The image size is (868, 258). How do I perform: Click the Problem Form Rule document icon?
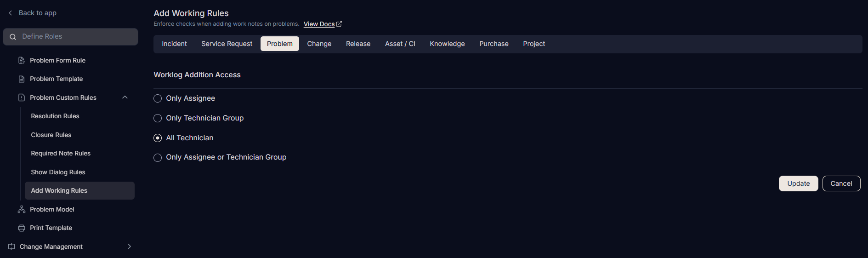[22, 60]
